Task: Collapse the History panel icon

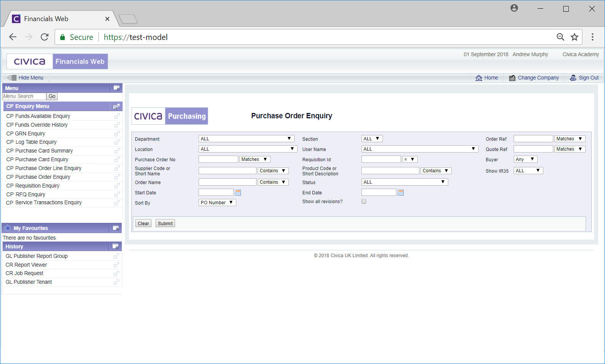Action: [116, 246]
